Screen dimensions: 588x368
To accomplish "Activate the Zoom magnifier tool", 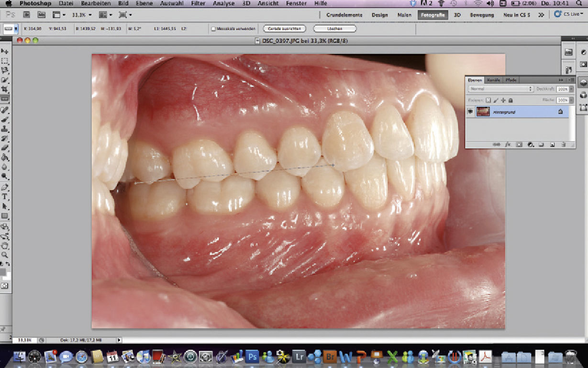I will coord(5,255).
